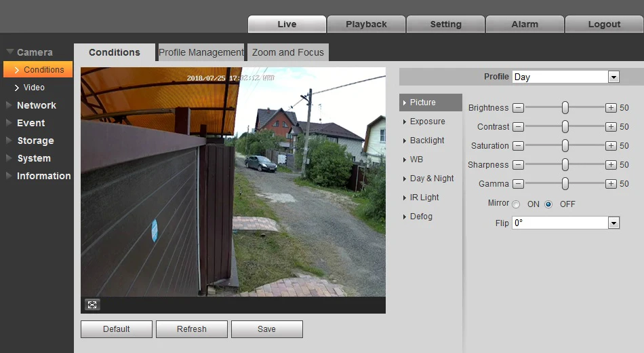Click the Logout tab
644x353 pixels.
[x=604, y=24]
